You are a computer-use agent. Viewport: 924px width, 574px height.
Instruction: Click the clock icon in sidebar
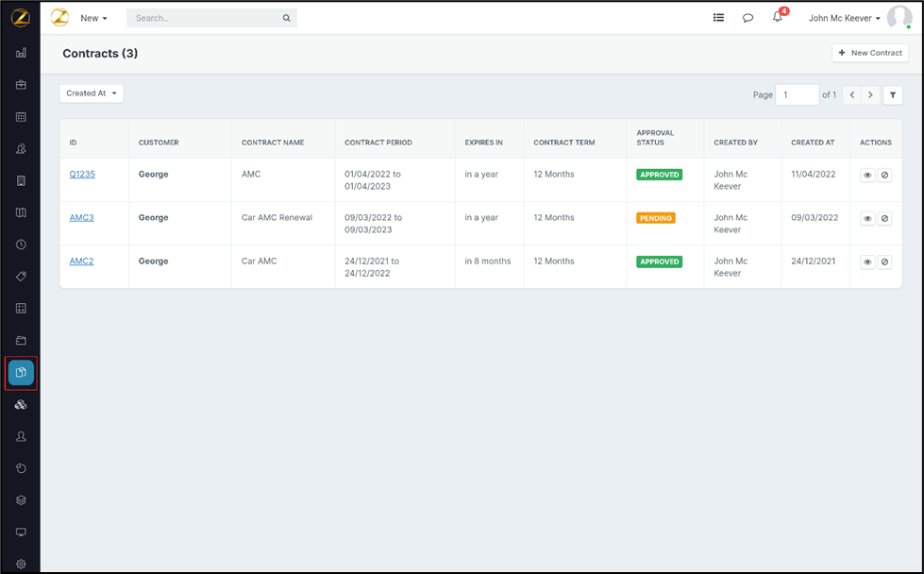[21, 245]
